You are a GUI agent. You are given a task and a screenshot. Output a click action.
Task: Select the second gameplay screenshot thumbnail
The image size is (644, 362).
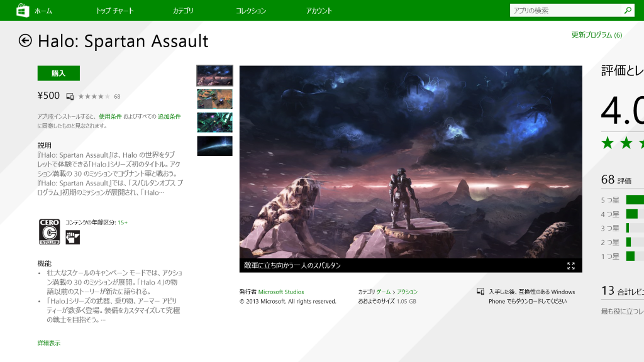tap(215, 99)
